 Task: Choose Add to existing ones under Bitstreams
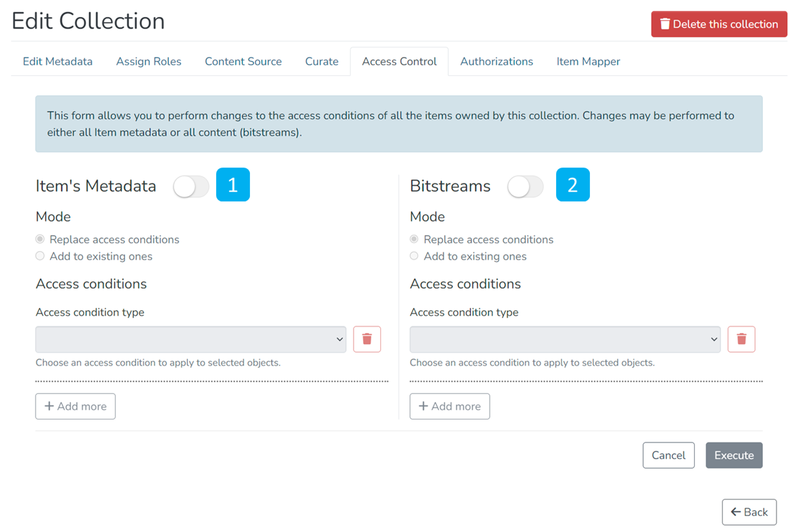(x=414, y=256)
